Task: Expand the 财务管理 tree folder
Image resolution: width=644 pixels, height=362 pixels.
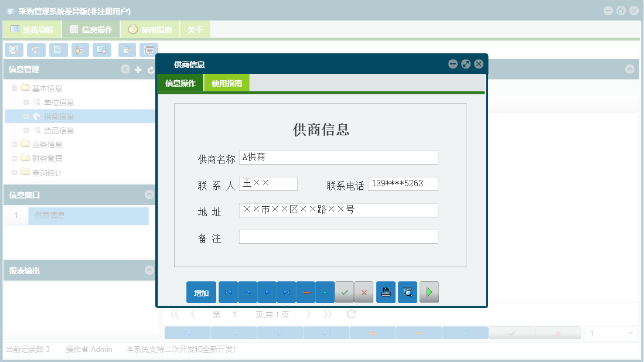Action: point(14,159)
